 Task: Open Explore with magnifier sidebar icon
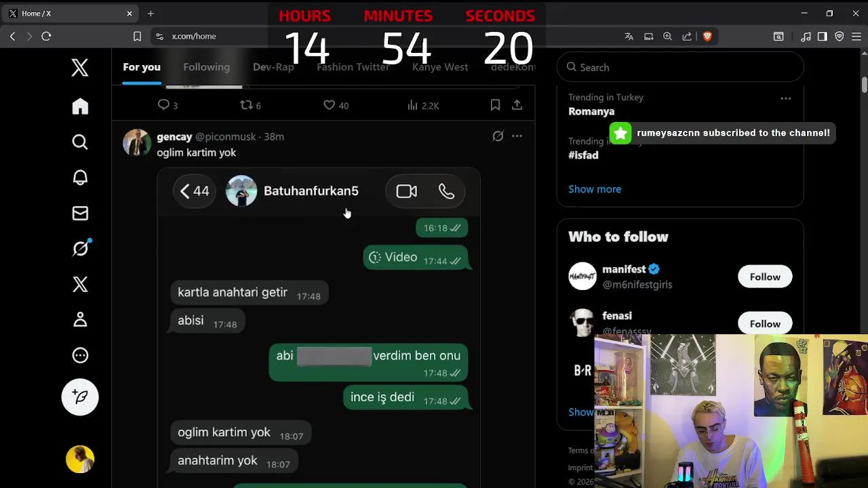(x=80, y=142)
